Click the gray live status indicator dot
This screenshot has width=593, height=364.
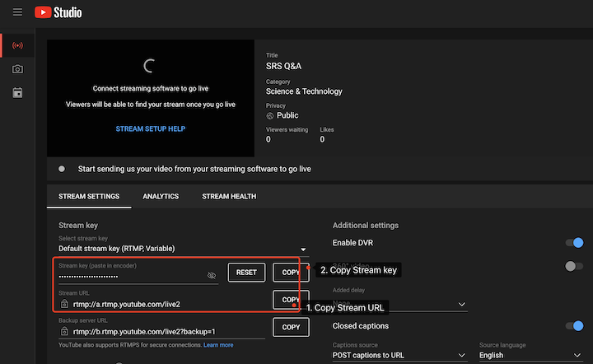coord(62,169)
